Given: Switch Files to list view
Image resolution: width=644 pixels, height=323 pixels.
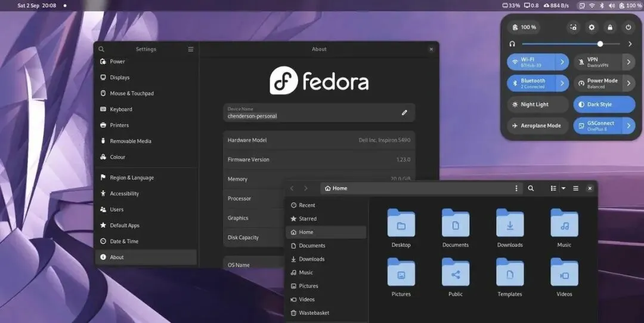Looking at the screenshot, I should click(553, 188).
